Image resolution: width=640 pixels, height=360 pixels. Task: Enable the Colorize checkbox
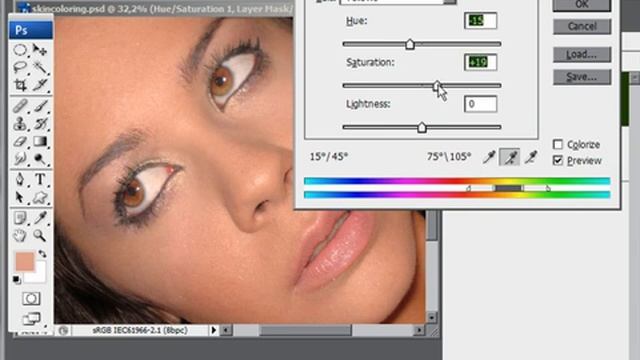[x=558, y=144]
